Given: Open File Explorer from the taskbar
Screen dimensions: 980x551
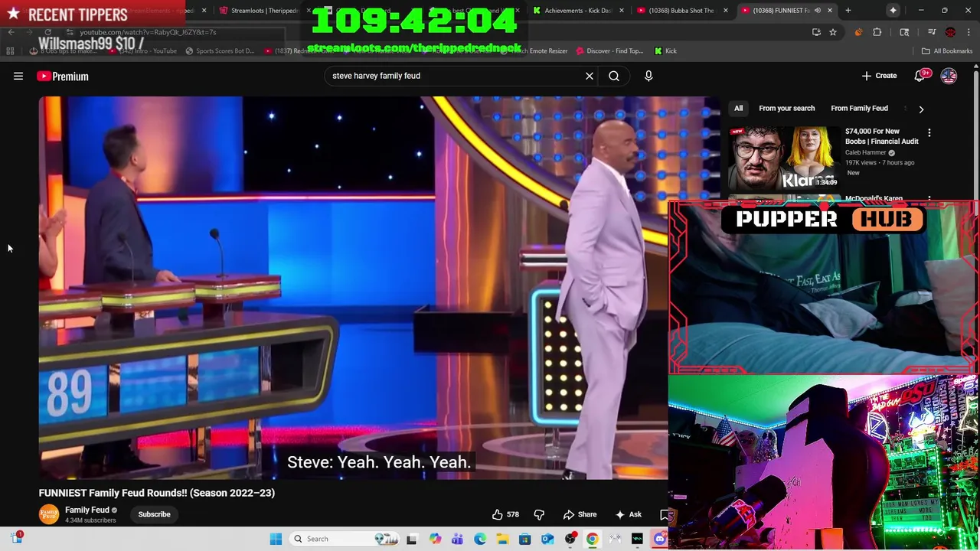Looking at the screenshot, I should click(x=502, y=539).
